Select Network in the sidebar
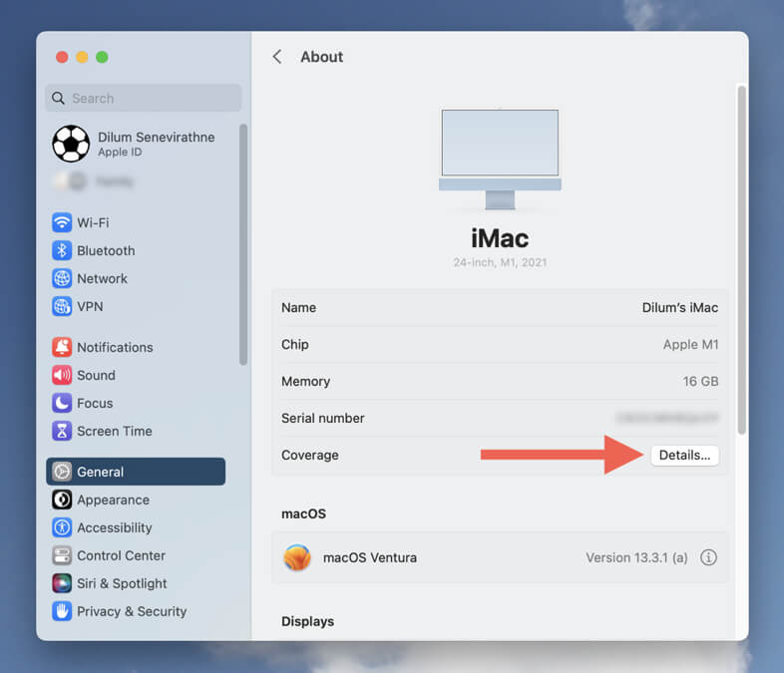The image size is (784, 673). [102, 279]
